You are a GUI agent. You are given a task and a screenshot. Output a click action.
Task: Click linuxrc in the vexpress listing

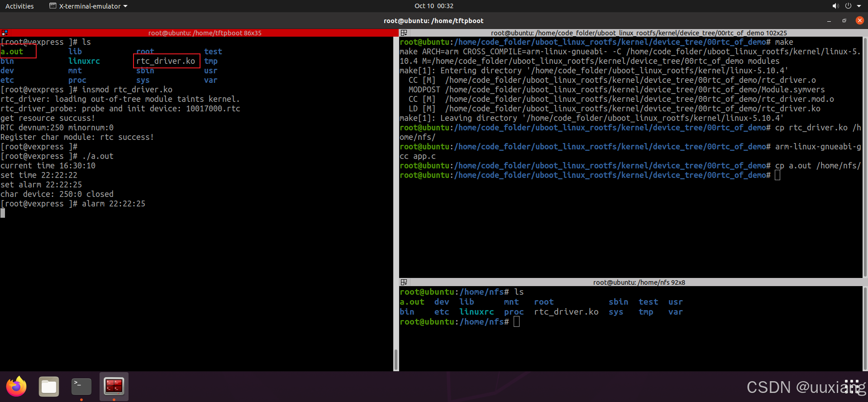(x=84, y=61)
